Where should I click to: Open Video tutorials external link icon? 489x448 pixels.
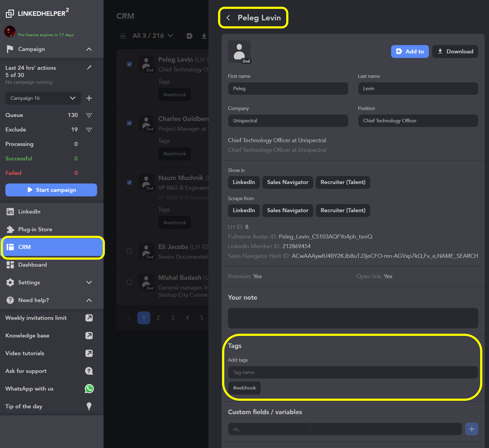[89, 353]
